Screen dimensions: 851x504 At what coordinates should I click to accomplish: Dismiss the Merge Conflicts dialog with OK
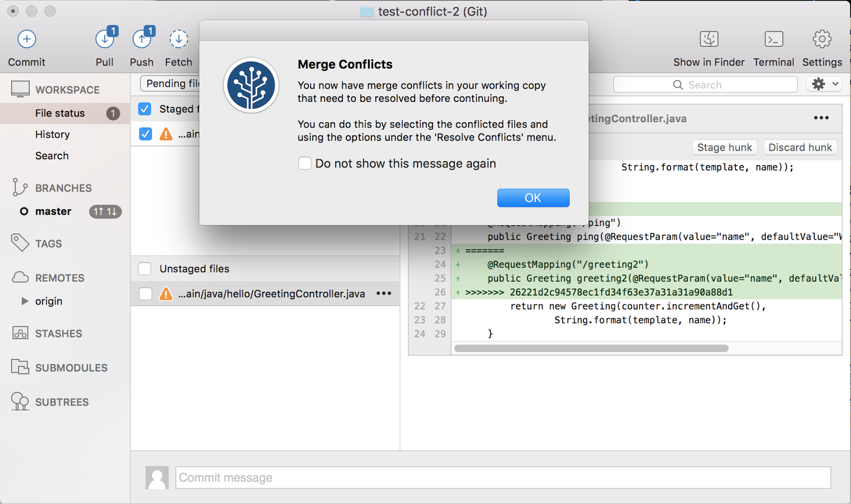tap(533, 197)
